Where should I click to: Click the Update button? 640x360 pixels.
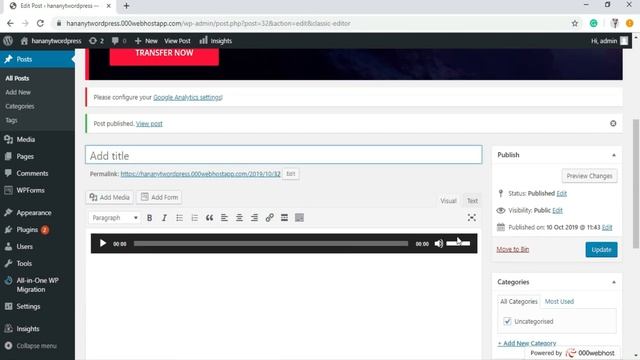(x=601, y=250)
